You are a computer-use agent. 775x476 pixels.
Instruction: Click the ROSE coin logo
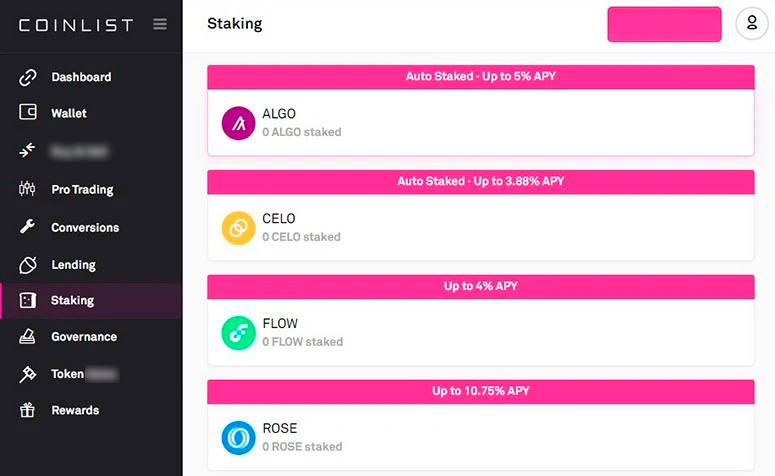pyautogui.click(x=239, y=438)
